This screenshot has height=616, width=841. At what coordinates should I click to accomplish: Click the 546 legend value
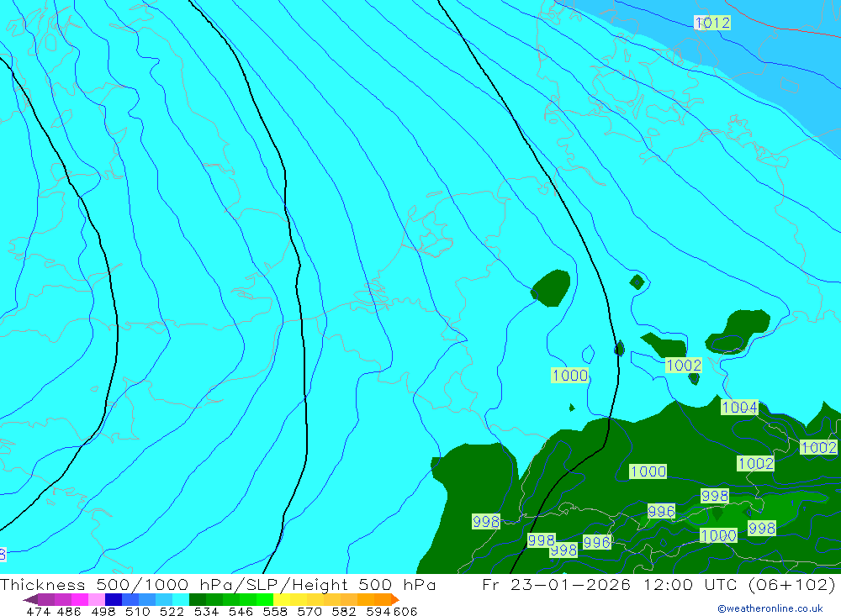[x=241, y=611]
